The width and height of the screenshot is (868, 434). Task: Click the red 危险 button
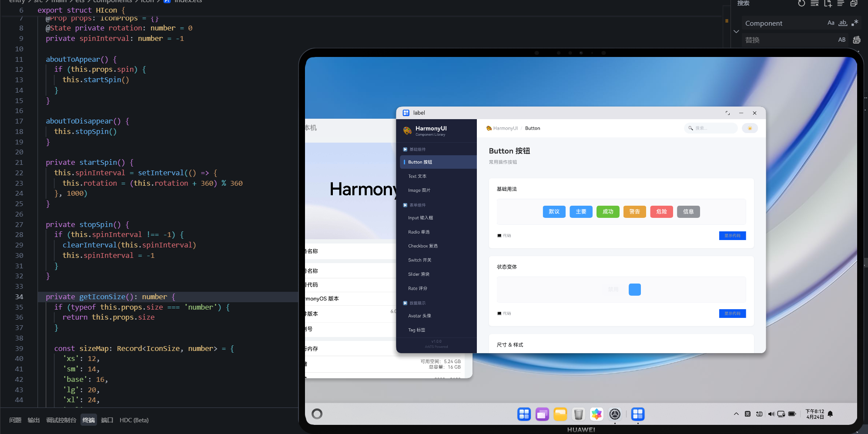pyautogui.click(x=662, y=212)
